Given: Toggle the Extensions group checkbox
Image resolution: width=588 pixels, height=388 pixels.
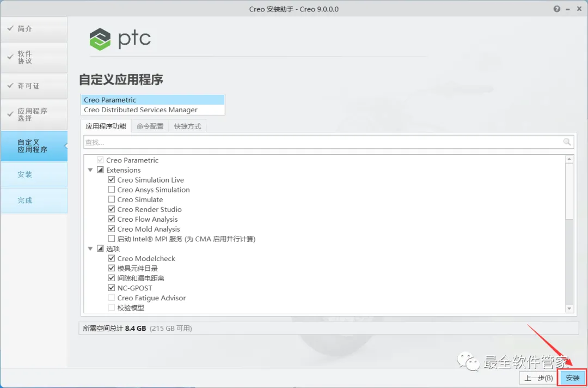Looking at the screenshot, I should click(x=100, y=170).
